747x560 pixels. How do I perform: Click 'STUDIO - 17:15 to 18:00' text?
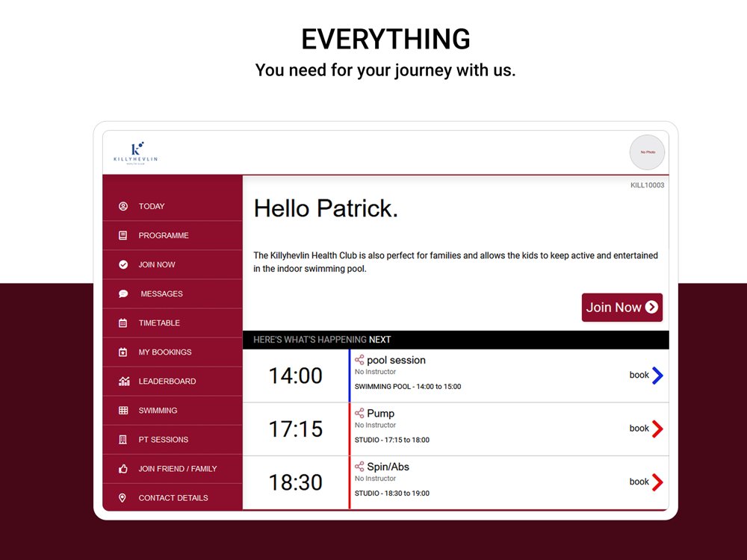392,440
